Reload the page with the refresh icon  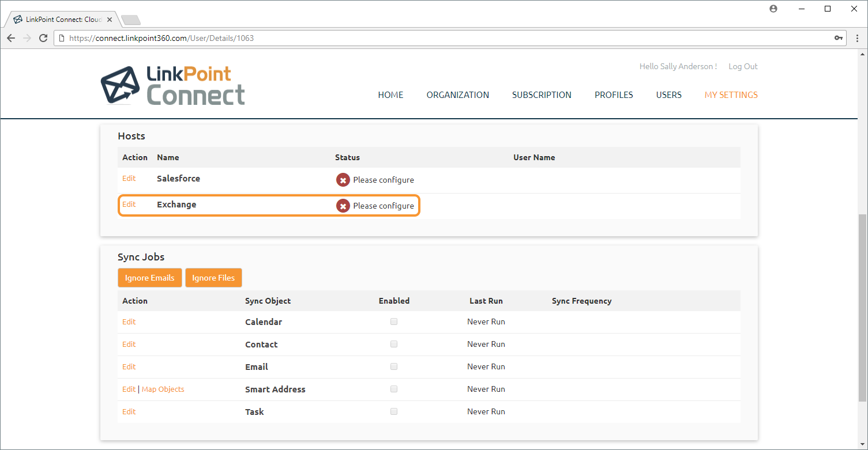pos(43,38)
